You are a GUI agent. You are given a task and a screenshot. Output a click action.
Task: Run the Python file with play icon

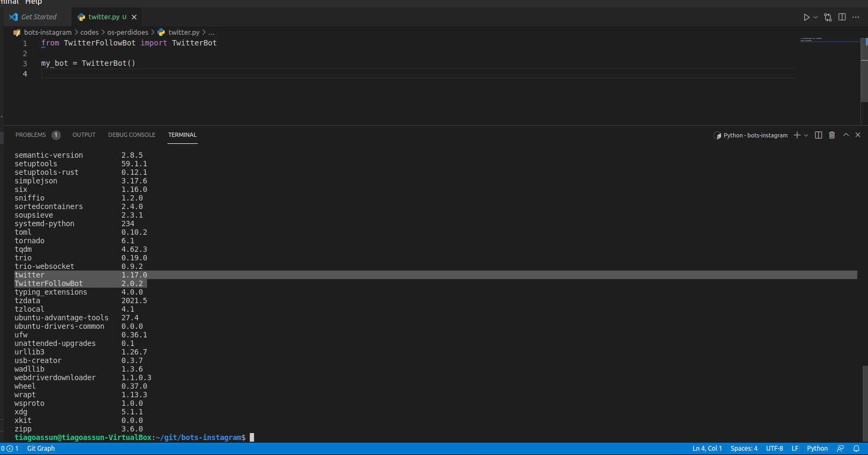[806, 17]
